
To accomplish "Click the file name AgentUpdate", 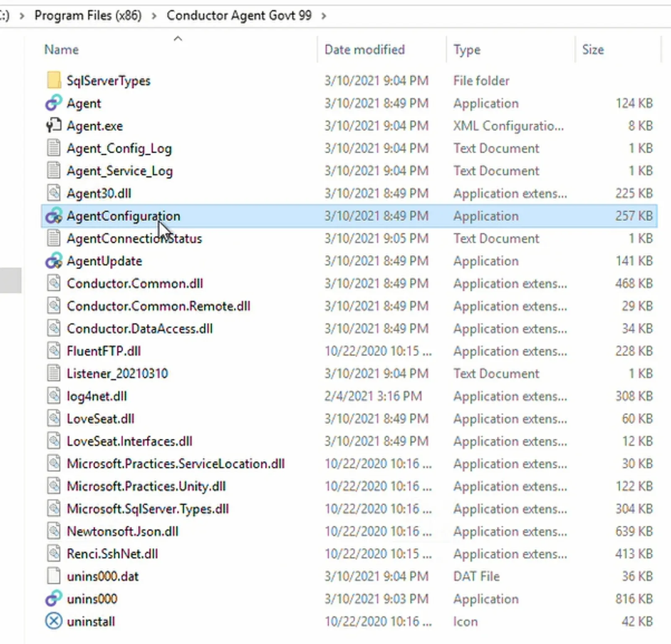I will pos(104,261).
